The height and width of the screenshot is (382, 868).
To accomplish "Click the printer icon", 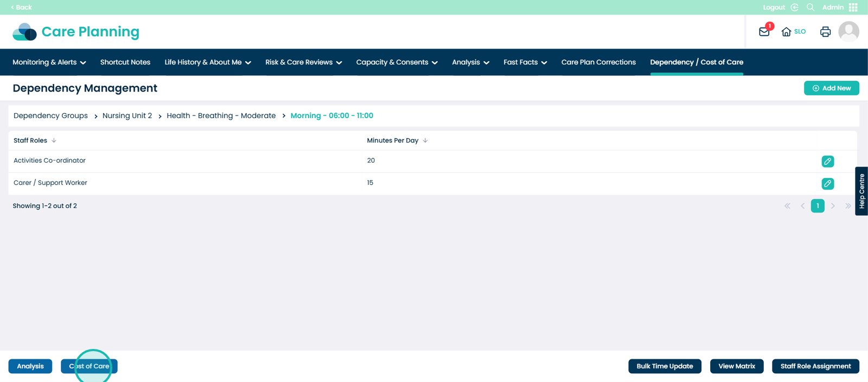I will point(825,32).
